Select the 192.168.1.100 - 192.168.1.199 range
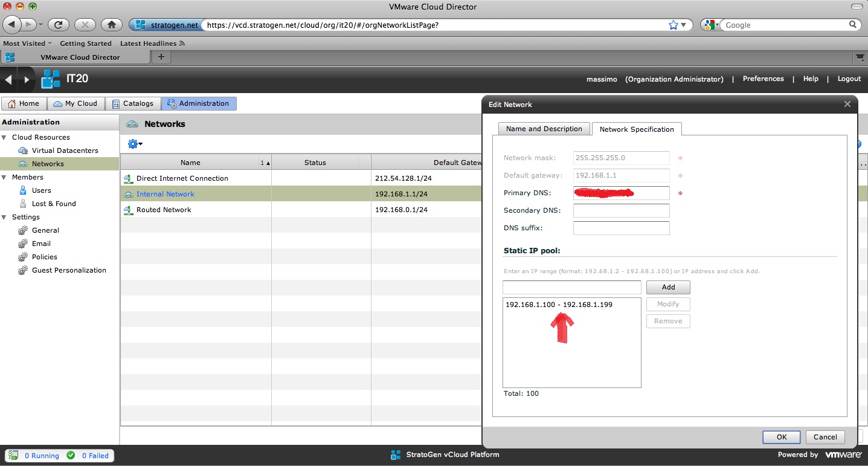The height and width of the screenshot is (466, 868). pos(559,305)
